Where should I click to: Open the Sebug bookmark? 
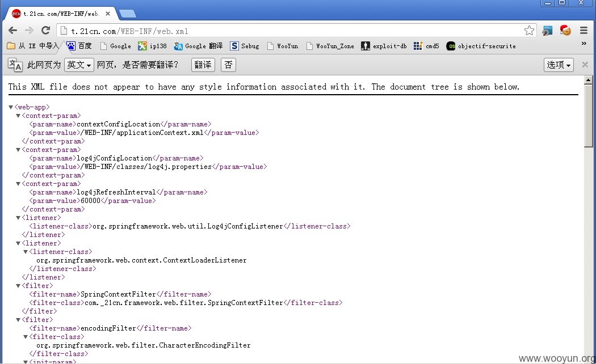[245, 46]
